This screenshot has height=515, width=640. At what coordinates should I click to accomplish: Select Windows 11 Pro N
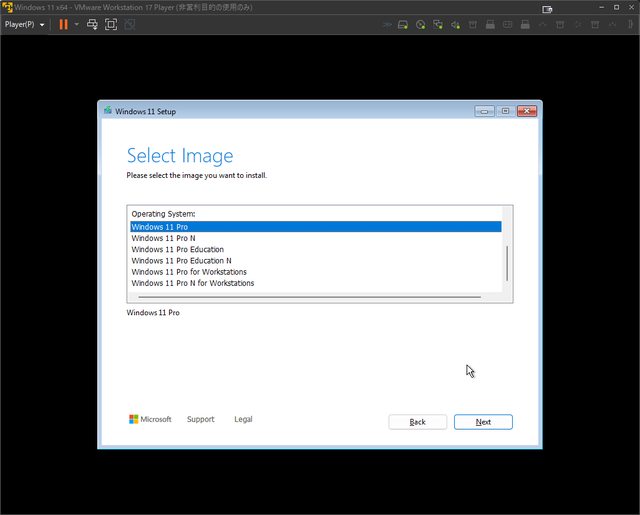click(x=164, y=238)
